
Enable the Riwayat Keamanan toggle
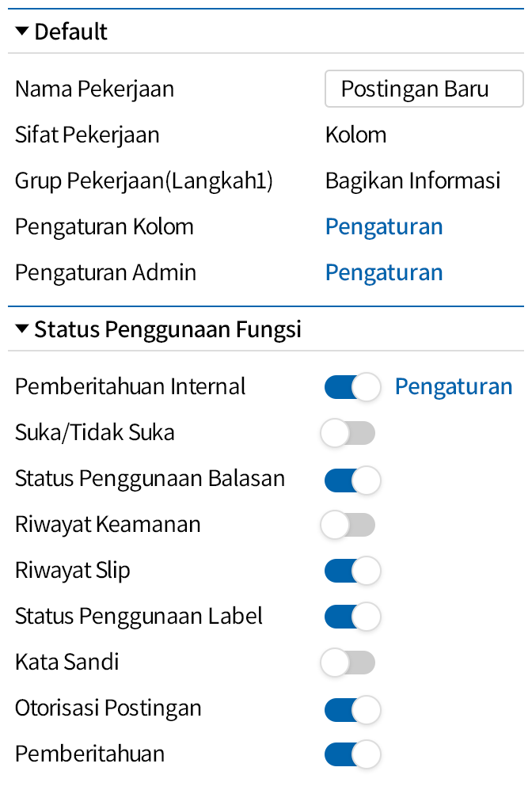pos(348,525)
